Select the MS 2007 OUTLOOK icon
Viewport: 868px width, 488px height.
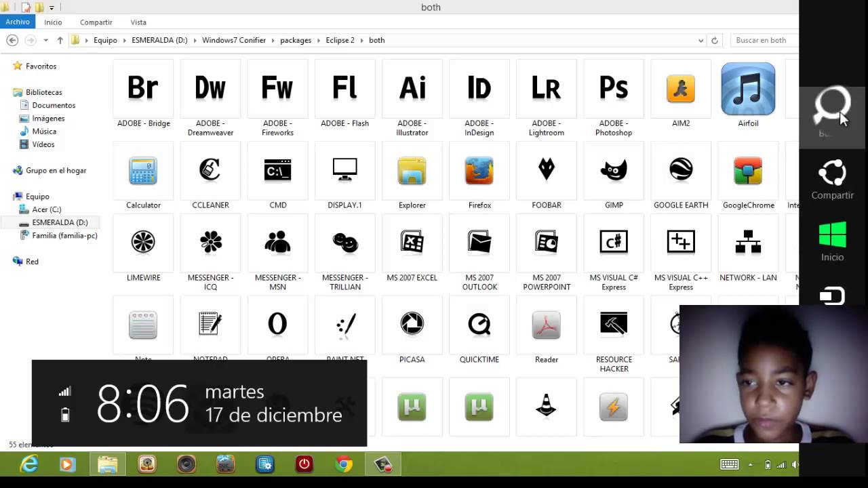479,242
